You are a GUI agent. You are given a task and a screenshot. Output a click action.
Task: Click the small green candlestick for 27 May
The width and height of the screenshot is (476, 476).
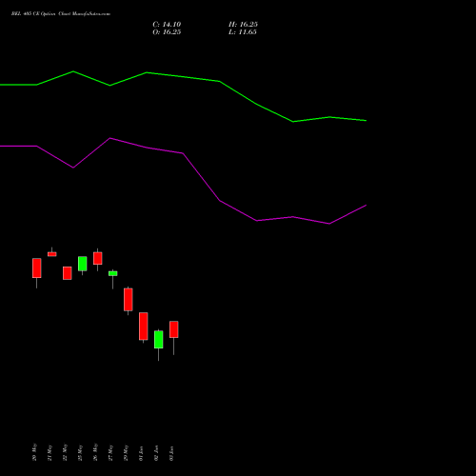point(113,273)
